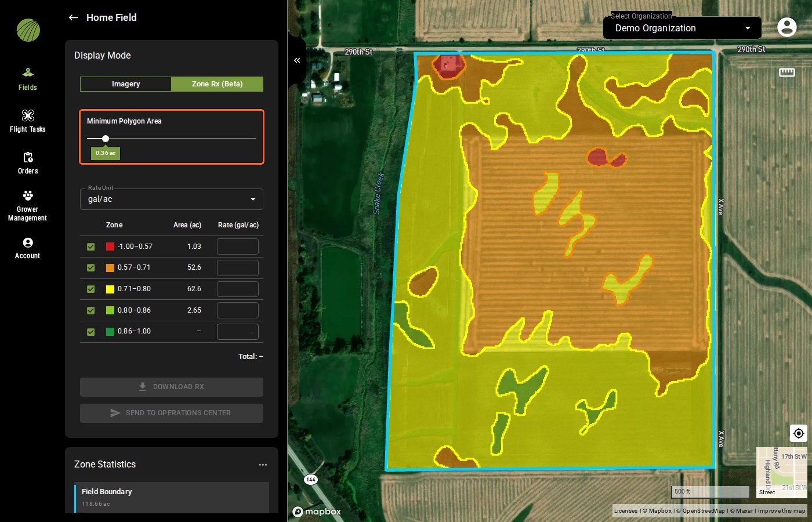The image size is (812, 522).
Task: Open the Improve this map link
Action: pyautogui.click(x=781, y=511)
